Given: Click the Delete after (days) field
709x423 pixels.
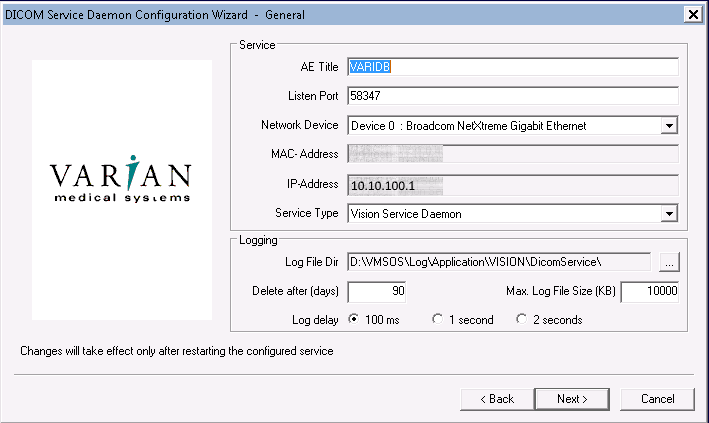Looking at the screenshot, I should point(376,291).
